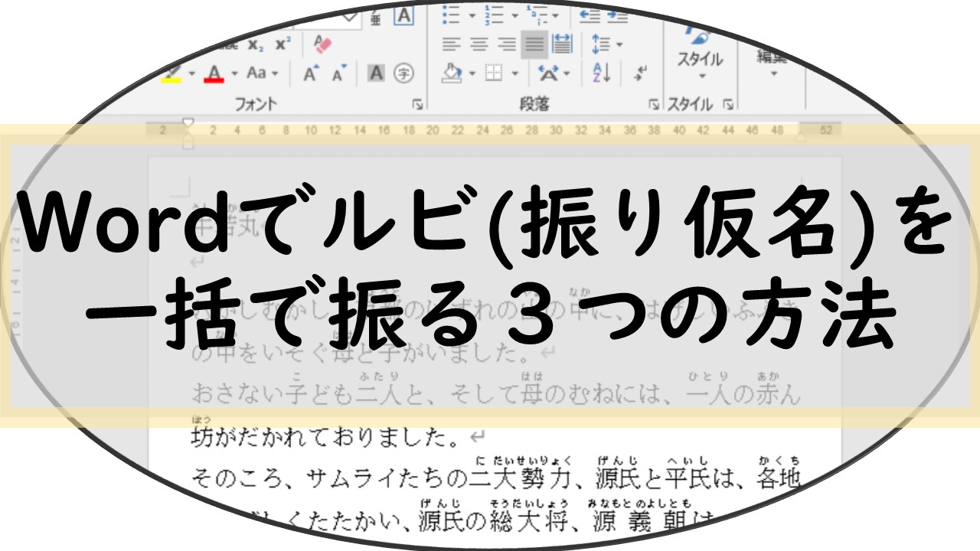This screenshot has width=980, height=551.
Task: Click the clear formatting eraser icon
Action: pyautogui.click(x=324, y=44)
